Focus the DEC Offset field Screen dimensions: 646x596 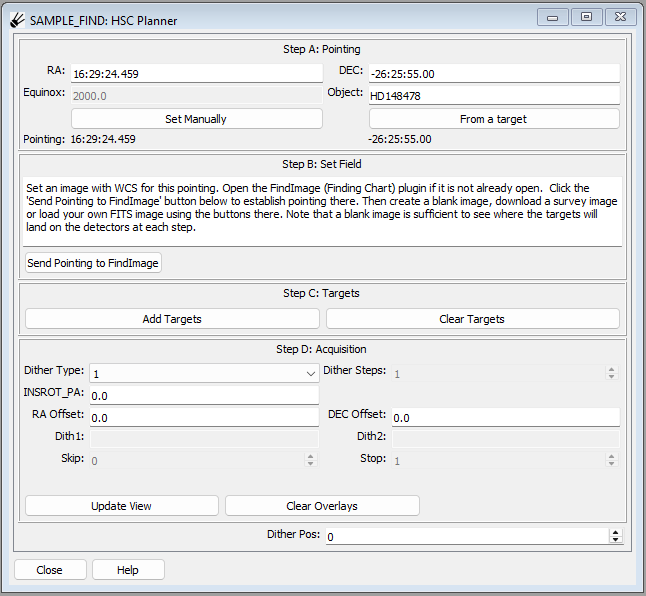coord(506,417)
